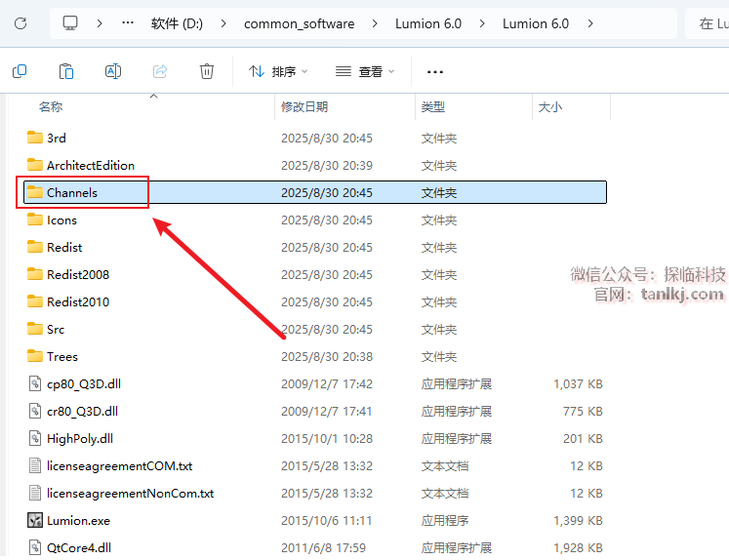729x560 pixels.
Task: Sort by 类型 column header
Action: pyautogui.click(x=433, y=107)
